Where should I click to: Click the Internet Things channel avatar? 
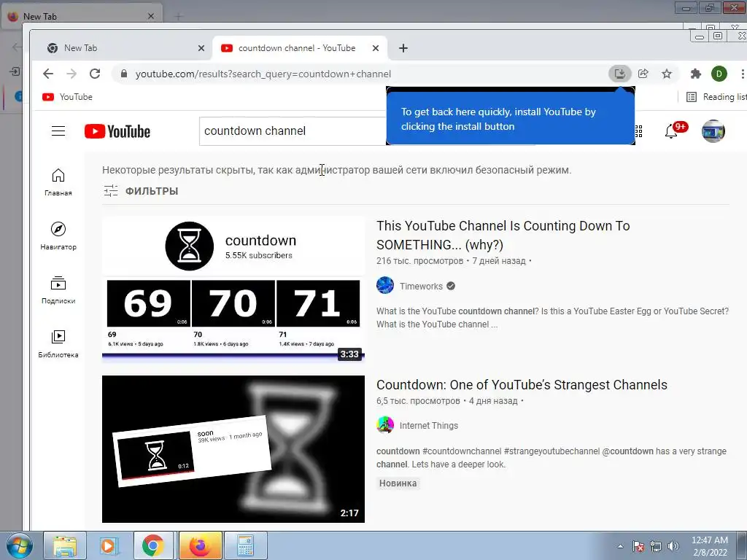(385, 425)
